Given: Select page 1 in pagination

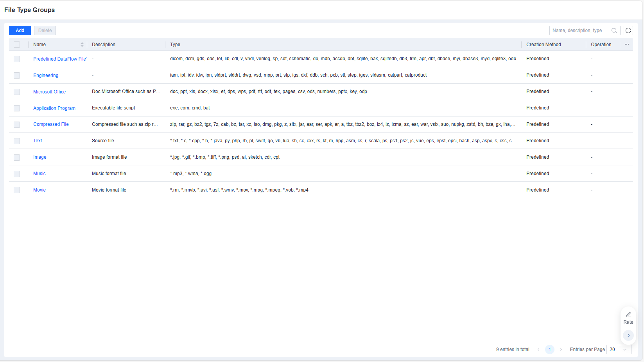Looking at the screenshot, I should click(x=549, y=349).
